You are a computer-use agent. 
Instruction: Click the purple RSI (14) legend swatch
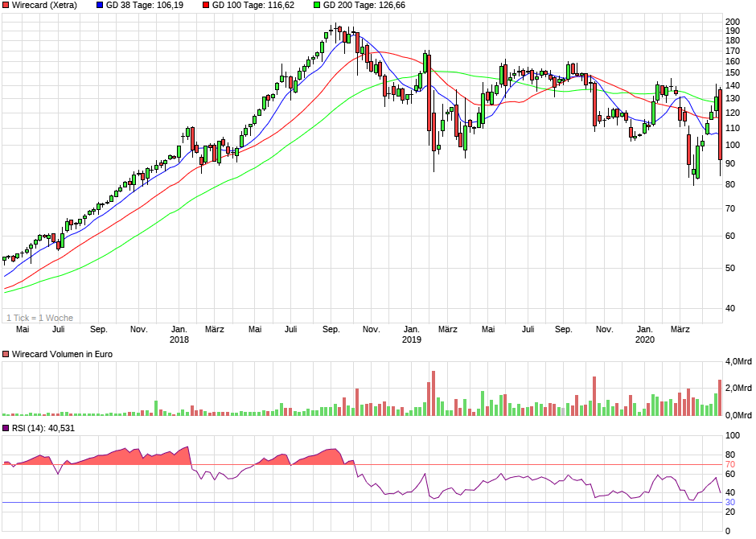click(6, 428)
